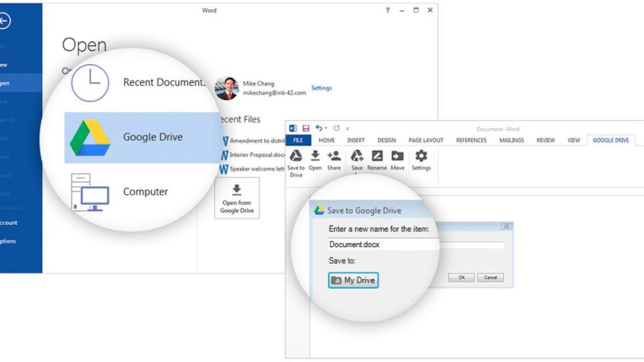Click the quick access Save floppy icon
Image resolution: width=644 pixels, height=362 pixels.
tap(306, 128)
